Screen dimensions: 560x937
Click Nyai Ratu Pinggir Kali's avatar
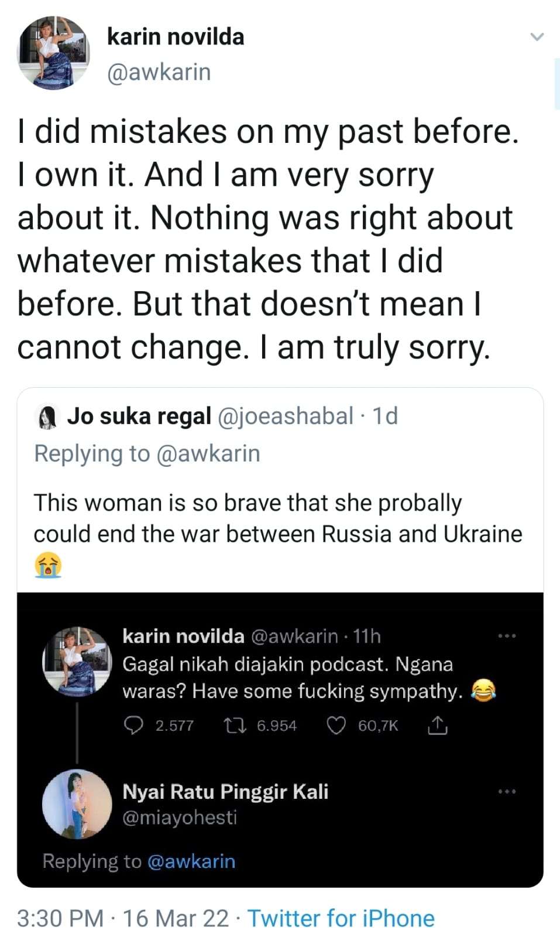coord(77,803)
